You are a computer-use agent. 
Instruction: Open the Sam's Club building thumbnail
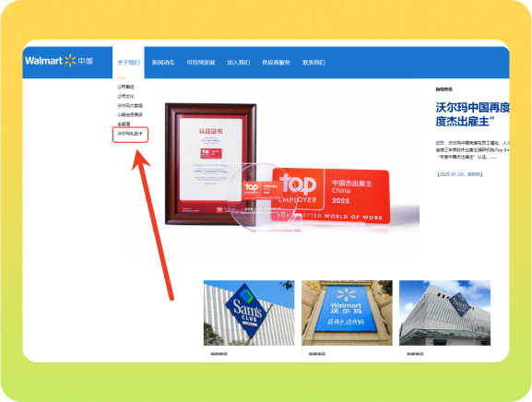coord(444,313)
